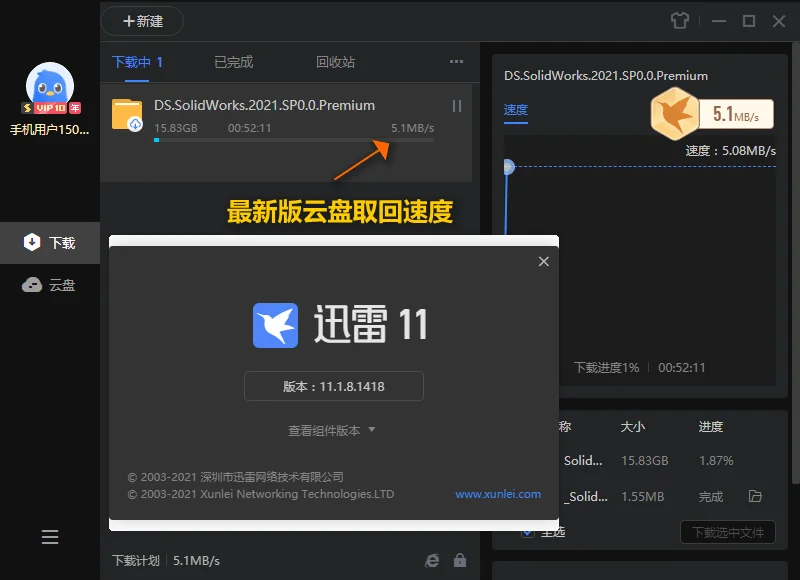This screenshot has width=800, height=580.
Task: Open the 回收站 tab
Action: [x=335, y=61]
